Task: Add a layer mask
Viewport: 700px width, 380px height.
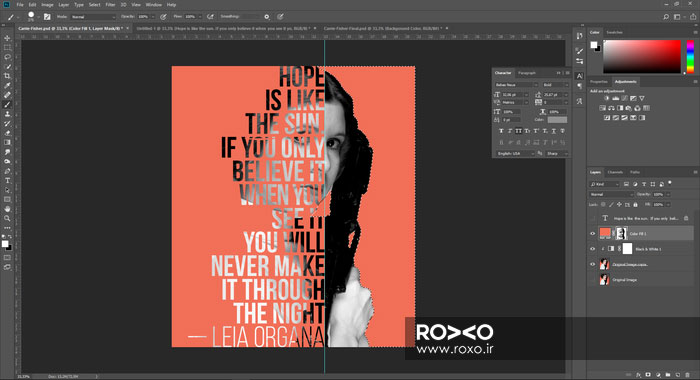Action: [x=648, y=375]
